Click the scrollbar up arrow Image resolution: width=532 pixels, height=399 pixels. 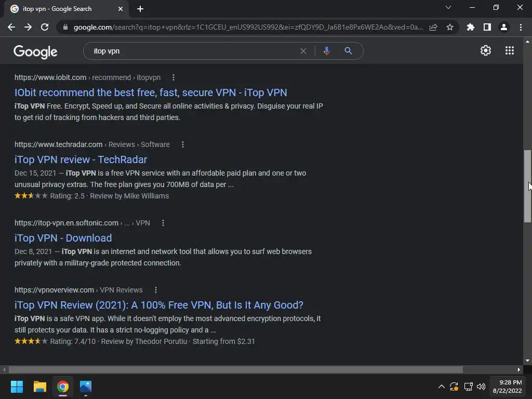[527, 42]
